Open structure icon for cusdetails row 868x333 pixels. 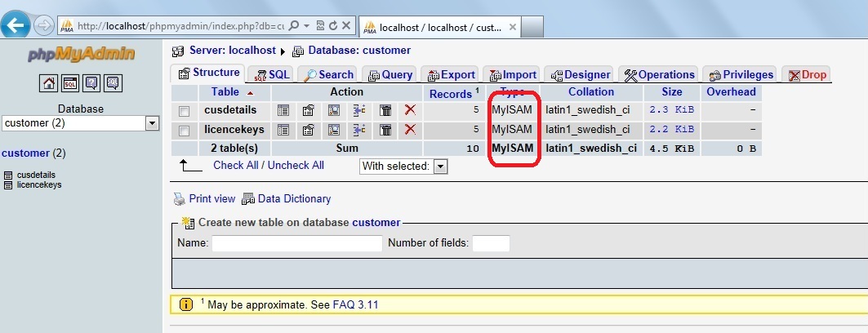coord(309,111)
